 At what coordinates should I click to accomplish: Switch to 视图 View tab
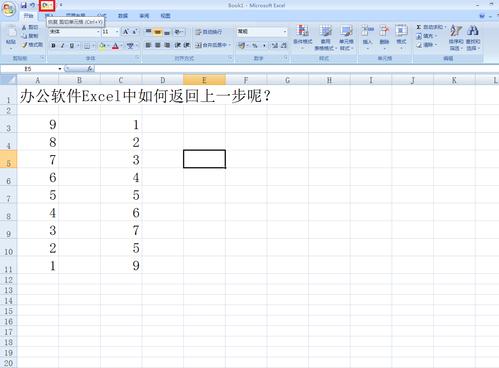pyautogui.click(x=165, y=16)
